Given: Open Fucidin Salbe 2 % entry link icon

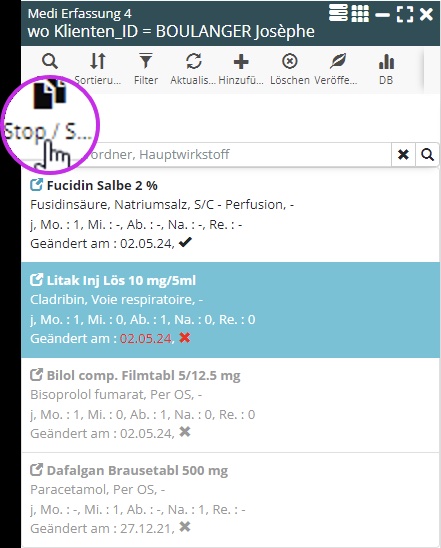Looking at the screenshot, I should tap(36, 185).
